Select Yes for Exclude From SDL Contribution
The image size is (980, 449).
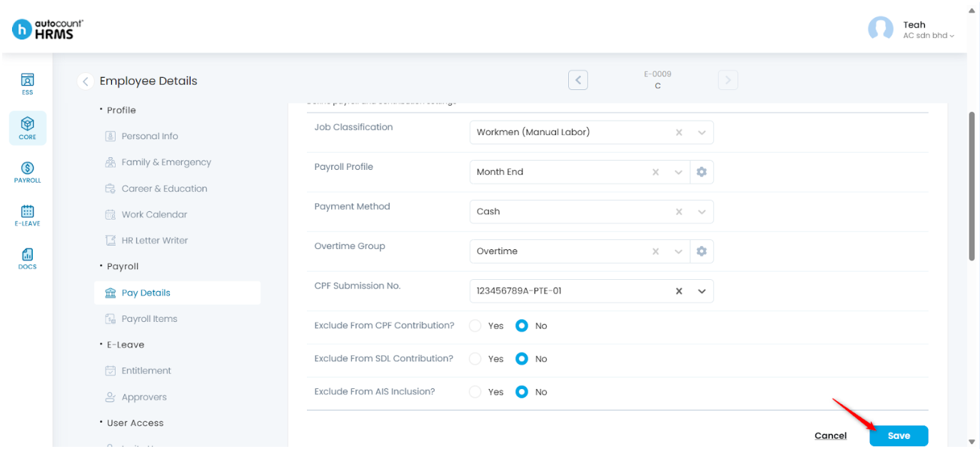coord(476,359)
